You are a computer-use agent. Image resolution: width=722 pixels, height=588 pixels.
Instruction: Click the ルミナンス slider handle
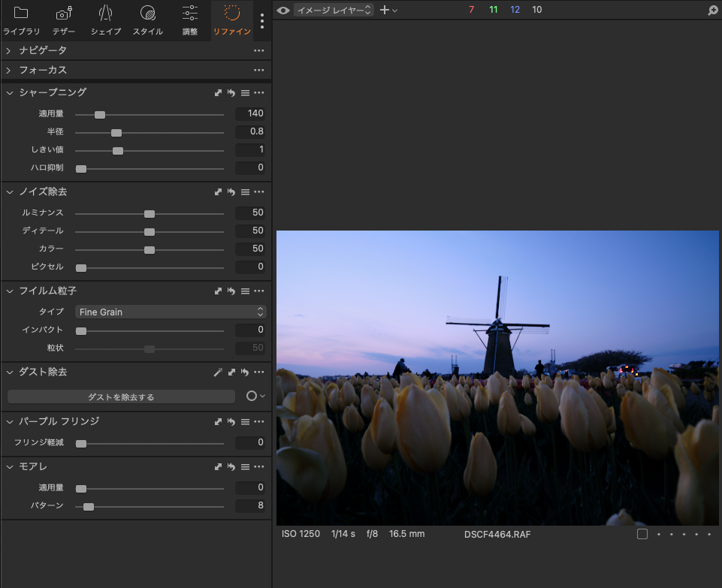pyautogui.click(x=150, y=213)
